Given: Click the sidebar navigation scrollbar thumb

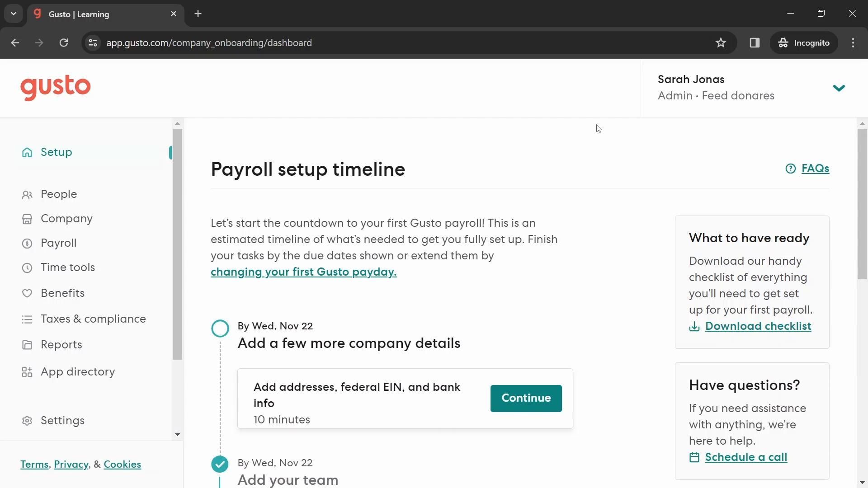Looking at the screenshot, I should coord(177,244).
